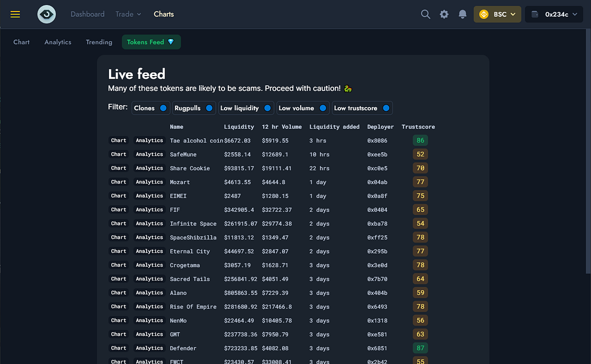Screen dimensions: 591x364
Task: Open settings gear icon
Action: pos(444,14)
